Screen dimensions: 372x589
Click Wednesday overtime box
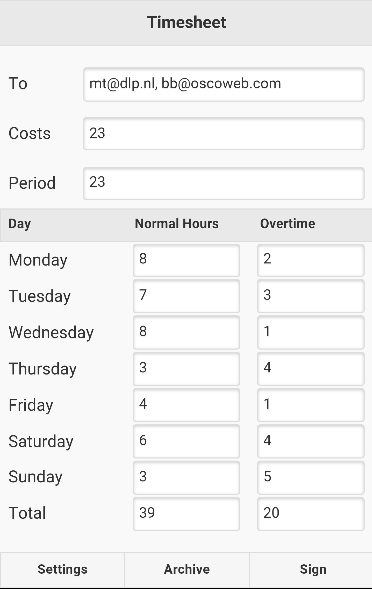(311, 332)
